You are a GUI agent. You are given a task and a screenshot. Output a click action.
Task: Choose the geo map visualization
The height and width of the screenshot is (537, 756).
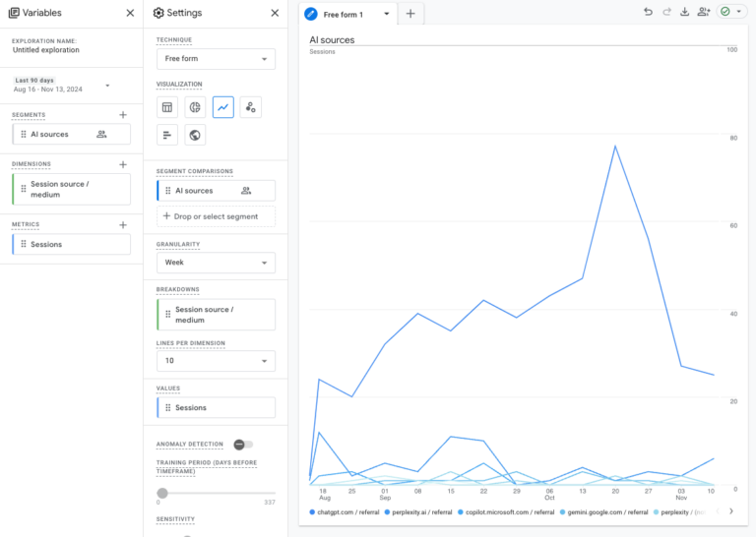click(x=195, y=135)
